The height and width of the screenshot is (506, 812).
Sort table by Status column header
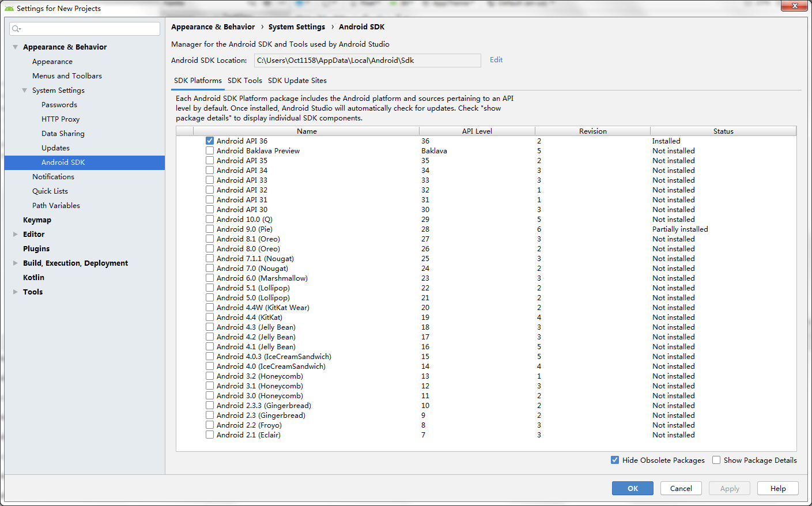[723, 131]
